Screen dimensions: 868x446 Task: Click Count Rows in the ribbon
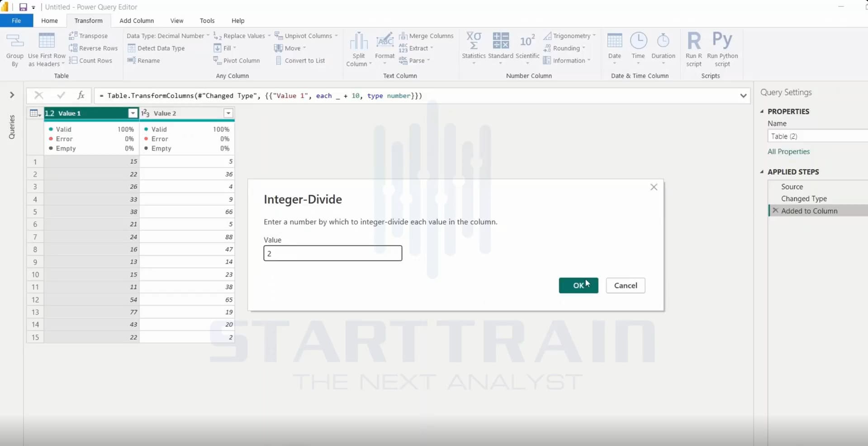click(x=90, y=60)
